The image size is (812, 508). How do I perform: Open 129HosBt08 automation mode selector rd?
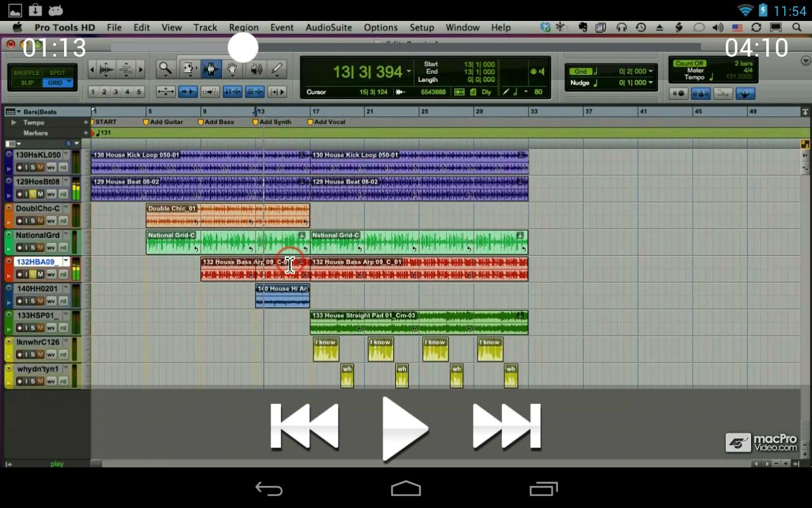63,194
